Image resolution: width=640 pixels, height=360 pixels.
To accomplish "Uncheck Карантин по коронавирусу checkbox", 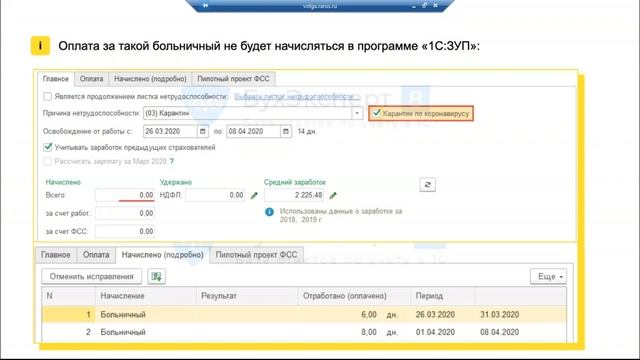I will tap(376, 113).
